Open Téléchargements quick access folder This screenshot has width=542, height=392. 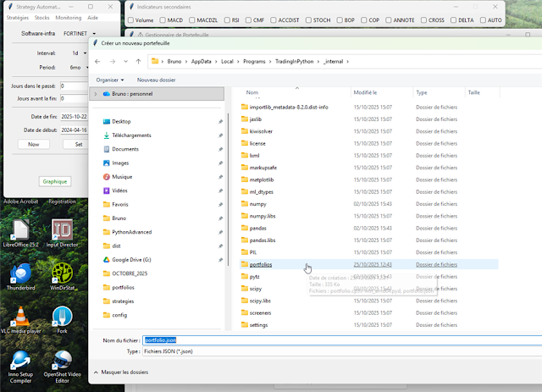click(x=131, y=135)
